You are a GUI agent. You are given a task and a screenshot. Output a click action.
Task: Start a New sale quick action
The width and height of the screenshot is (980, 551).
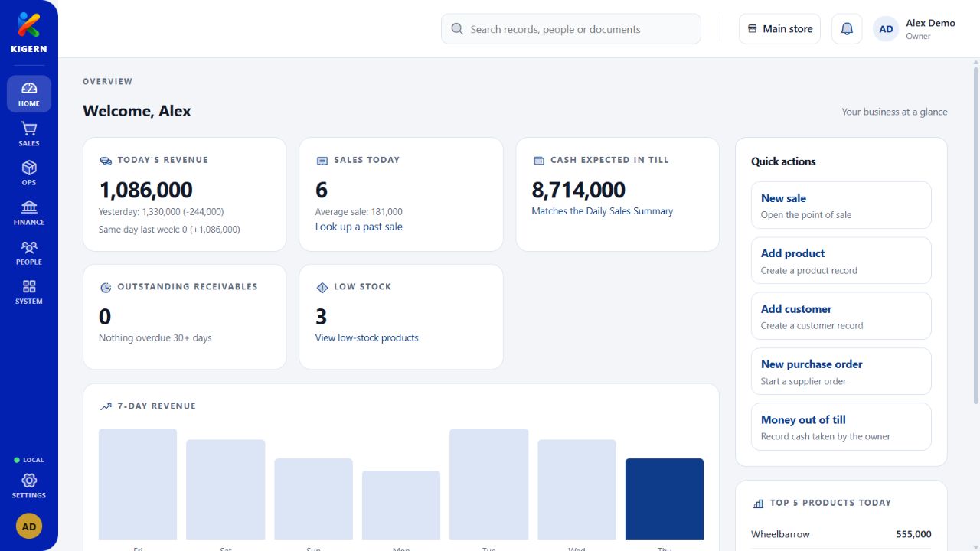841,205
